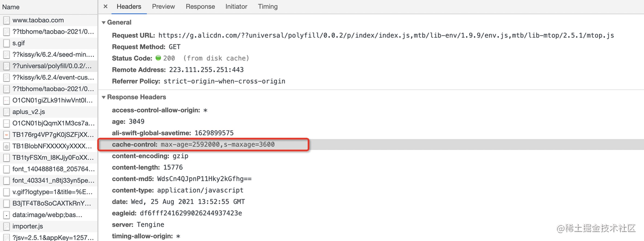Image resolution: width=644 pixels, height=241 pixels.
Task: Select the Initiator tab
Action: [236, 6]
